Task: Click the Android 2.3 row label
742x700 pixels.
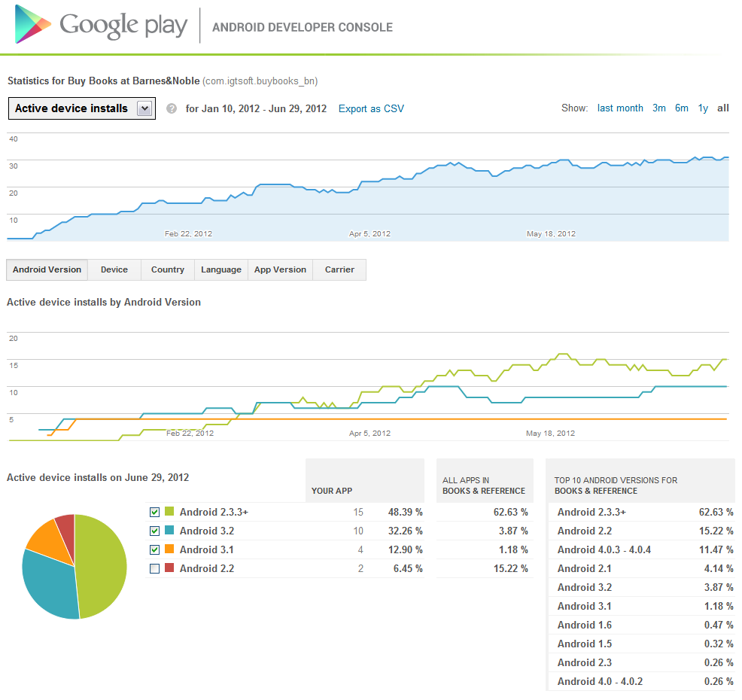Action: [x=585, y=663]
